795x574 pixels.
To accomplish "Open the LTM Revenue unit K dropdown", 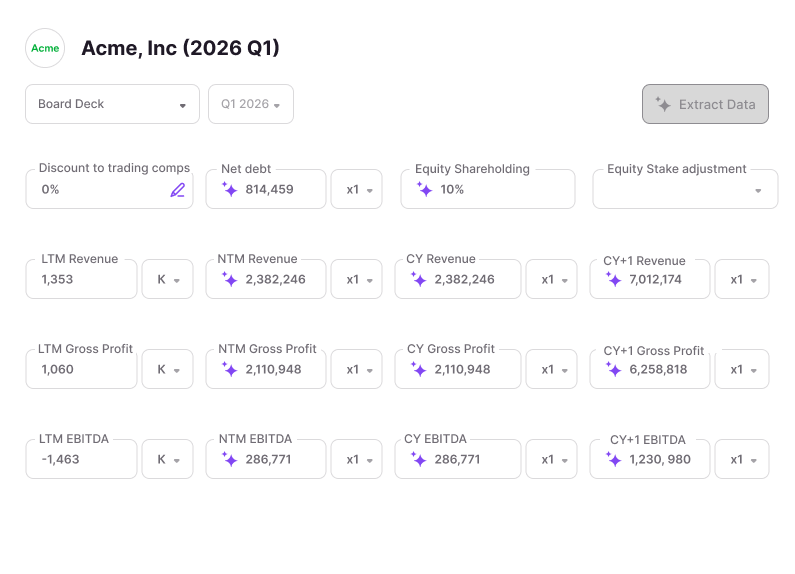I will pos(167,280).
